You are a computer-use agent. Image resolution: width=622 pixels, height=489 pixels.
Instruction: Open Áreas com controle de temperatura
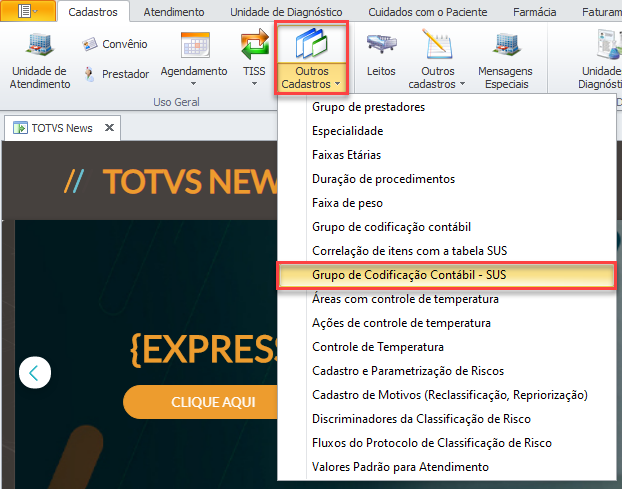coord(447,299)
